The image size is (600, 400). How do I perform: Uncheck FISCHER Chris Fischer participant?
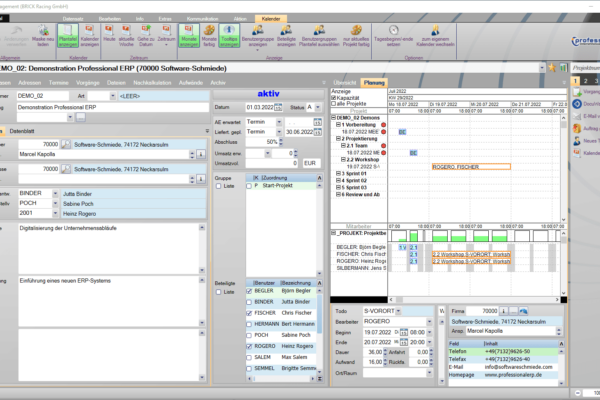[249, 313]
